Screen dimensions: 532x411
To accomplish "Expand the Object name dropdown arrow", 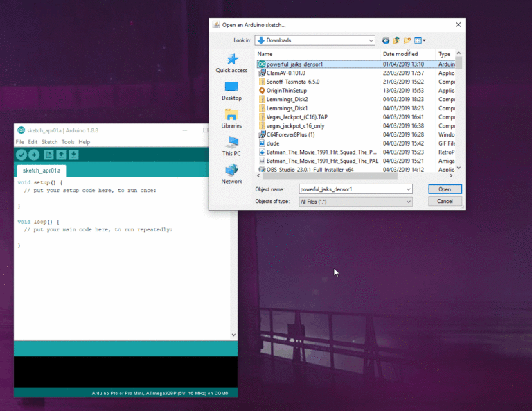I will [x=408, y=189].
